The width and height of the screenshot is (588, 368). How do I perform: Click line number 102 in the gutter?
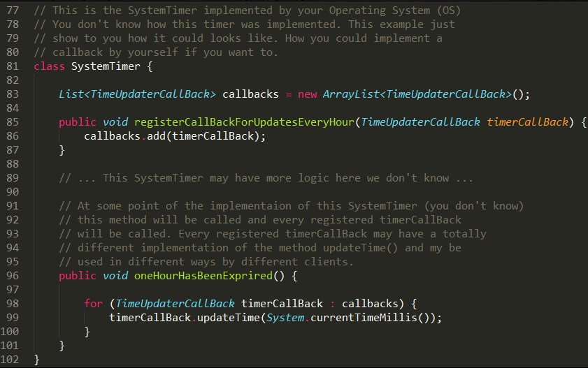9,360
